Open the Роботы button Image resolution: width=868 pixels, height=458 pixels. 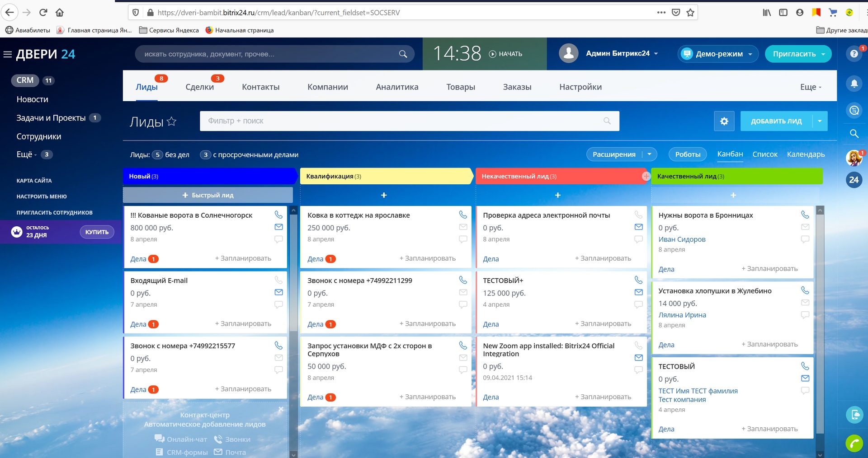coord(687,154)
